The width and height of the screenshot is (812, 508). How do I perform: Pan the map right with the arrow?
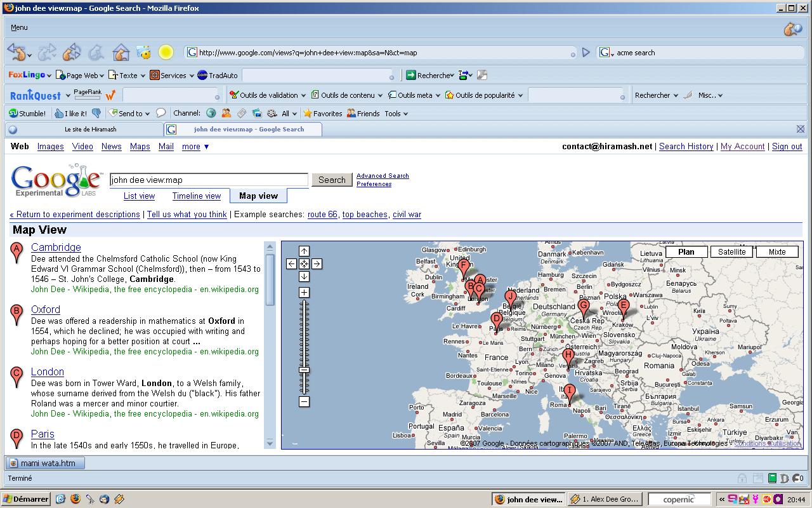[317, 264]
